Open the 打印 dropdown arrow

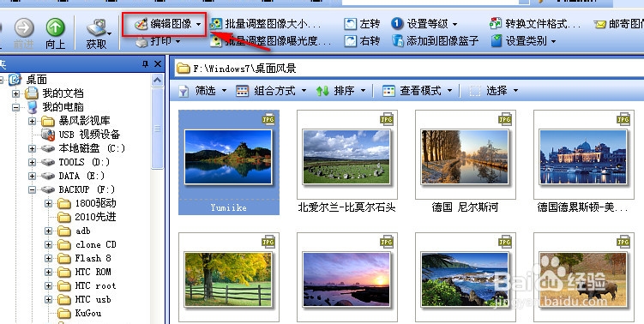point(178,41)
